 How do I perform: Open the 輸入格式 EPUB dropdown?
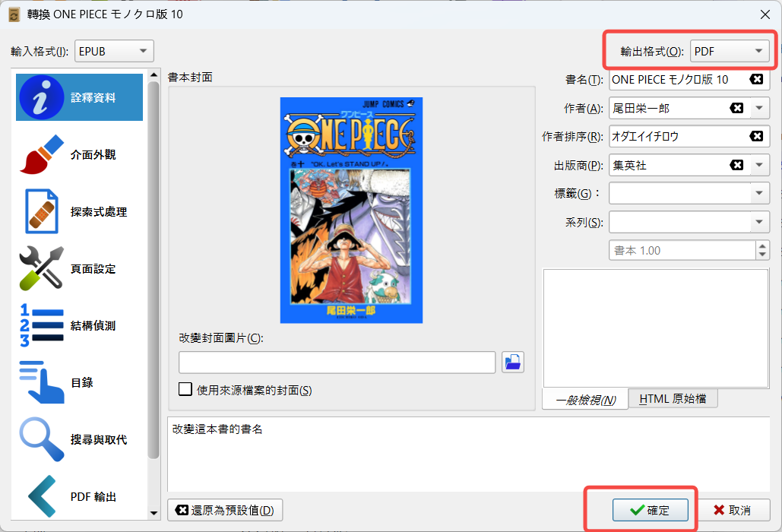pyautogui.click(x=114, y=51)
